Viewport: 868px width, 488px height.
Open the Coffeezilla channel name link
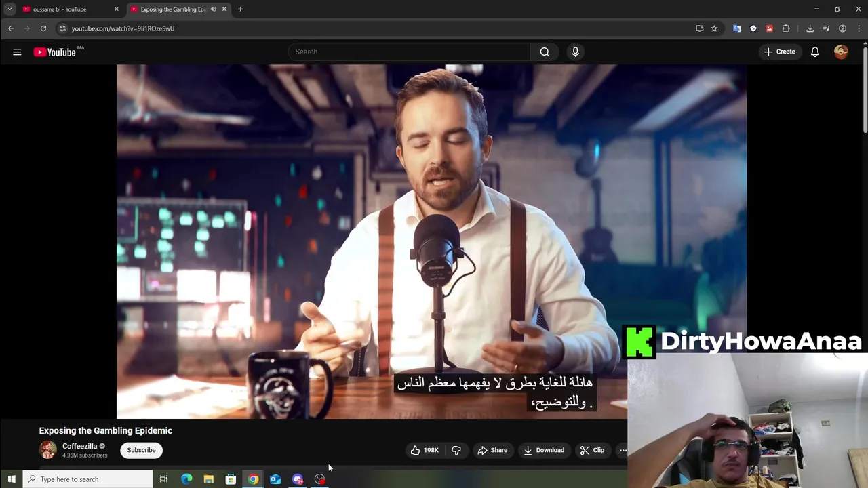click(x=79, y=446)
